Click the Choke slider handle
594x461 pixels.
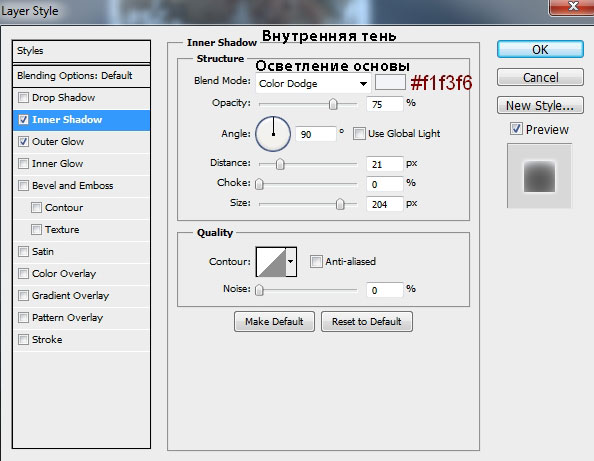click(259, 184)
